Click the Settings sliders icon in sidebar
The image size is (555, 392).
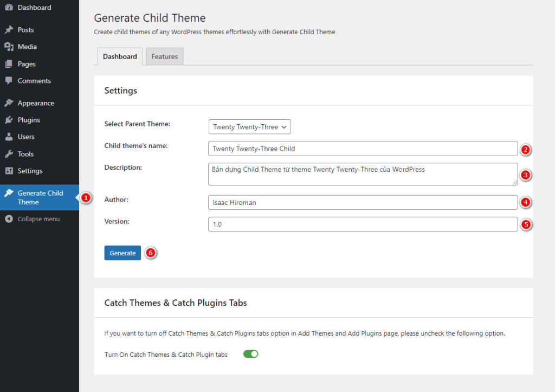[x=9, y=171]
